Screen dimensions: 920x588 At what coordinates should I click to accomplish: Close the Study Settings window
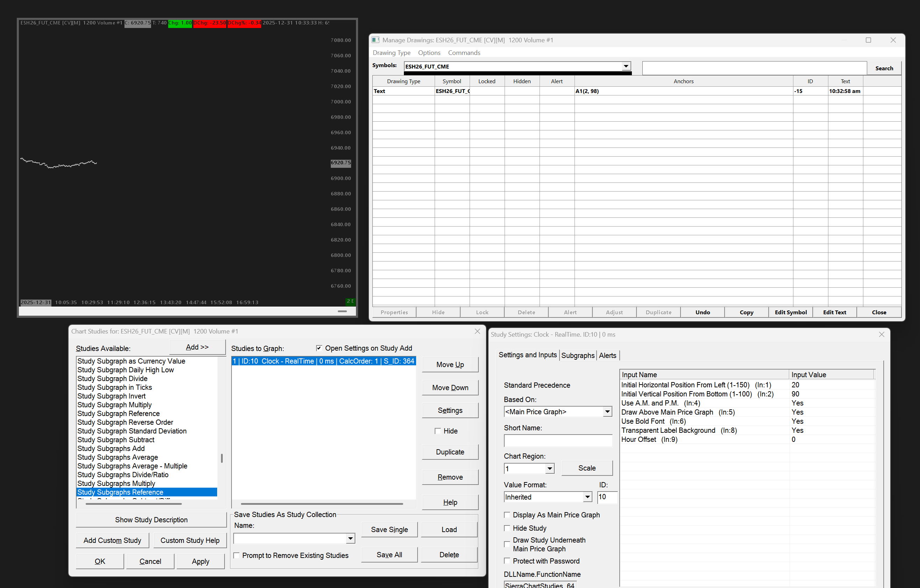(882, 334)
